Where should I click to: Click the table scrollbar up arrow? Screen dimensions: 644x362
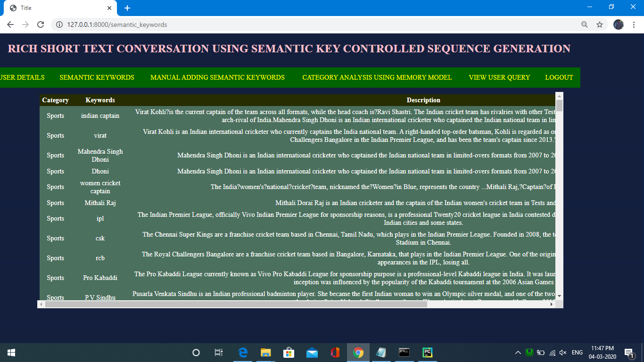(560, 96)
